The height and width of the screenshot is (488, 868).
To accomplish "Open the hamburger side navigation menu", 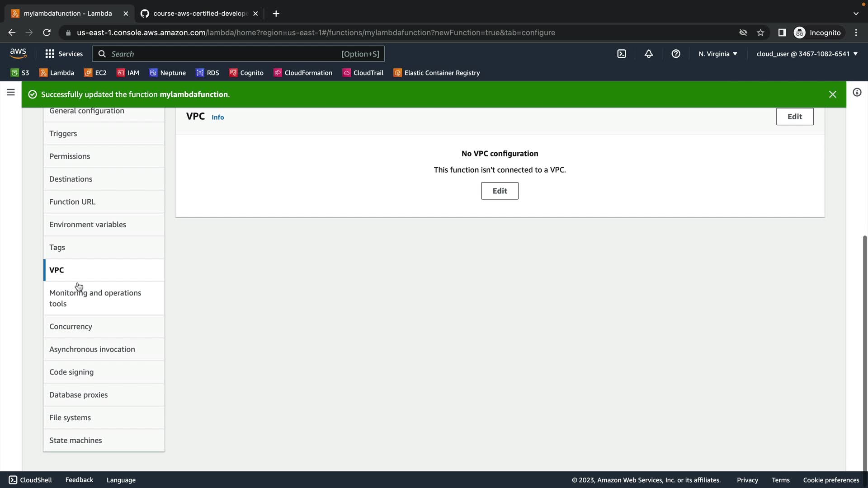I will click(11, 93).
